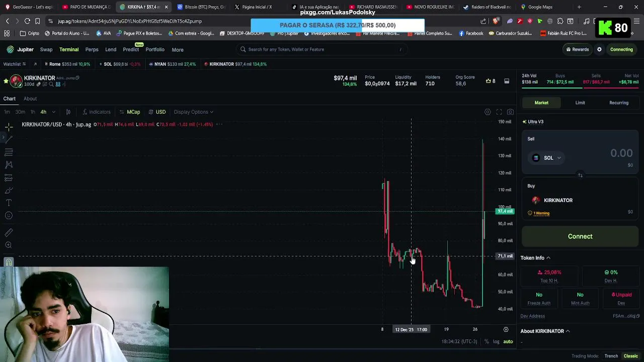Take a chart snapshot with camera icon
Image resolution: width=644 pixels, height=362 pixels.
[510, 112]
